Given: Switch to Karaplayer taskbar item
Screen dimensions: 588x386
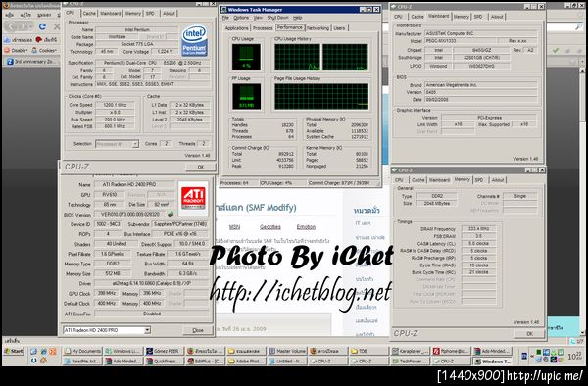Looking at the screenshot, I should 411,351.
